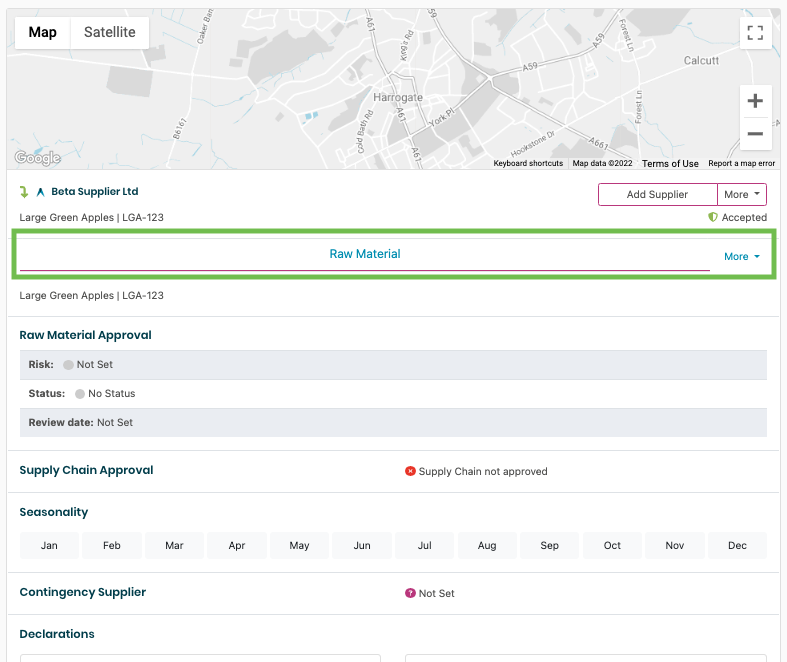787x662 pixels.
Task: Click the Google logo on map
Action: 37,158
